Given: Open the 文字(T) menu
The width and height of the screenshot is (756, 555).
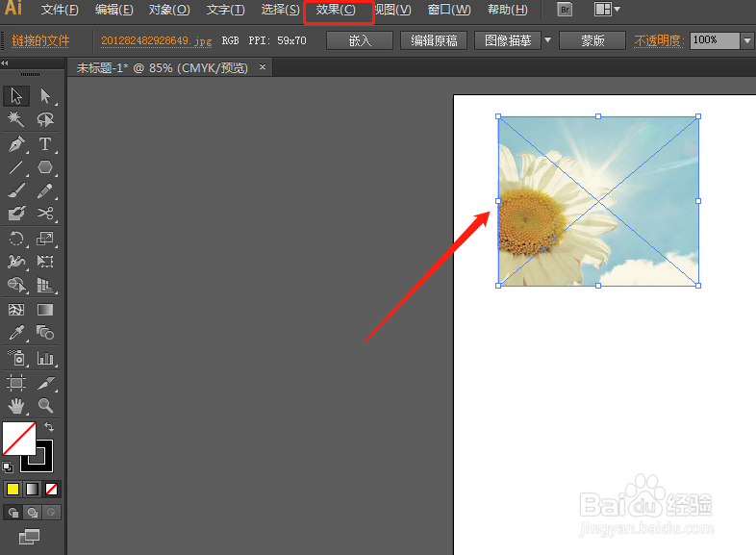Looking at the screenshot, I should pos(226,10).
